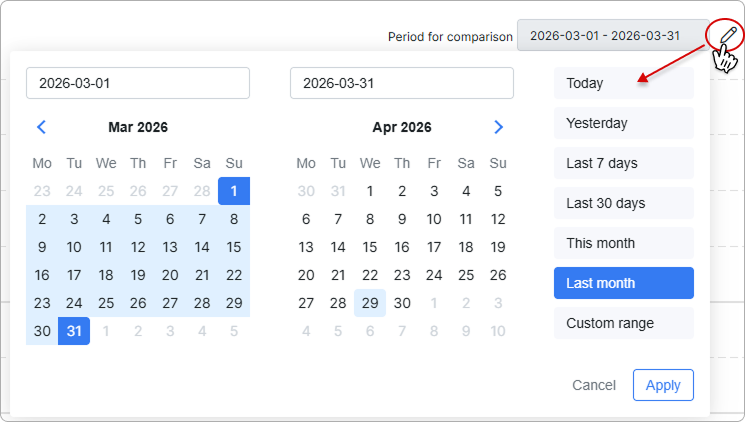Select the Custom range option
This screenshot has width=745, height=422.
point(624,323)
